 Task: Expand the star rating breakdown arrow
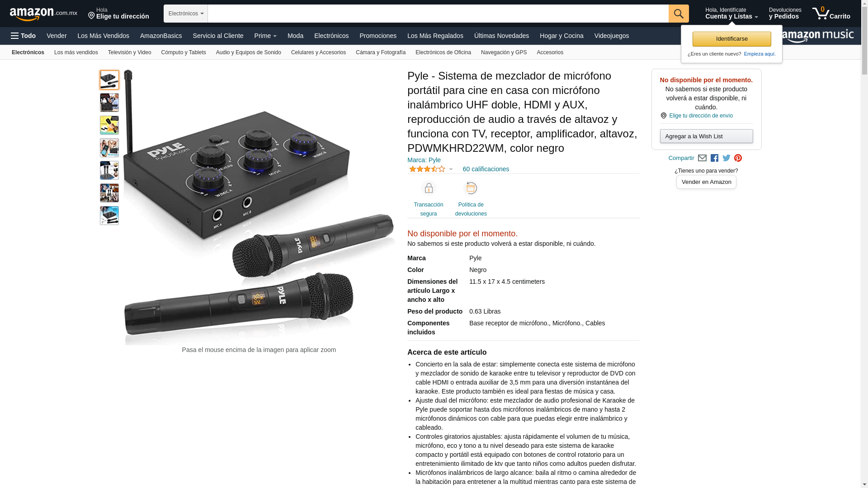click(x=451, y=169)
